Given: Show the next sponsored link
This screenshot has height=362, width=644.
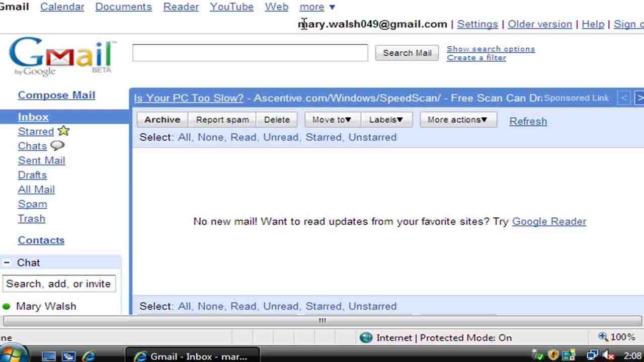Looking at the screenshot, I should (638, 98).
